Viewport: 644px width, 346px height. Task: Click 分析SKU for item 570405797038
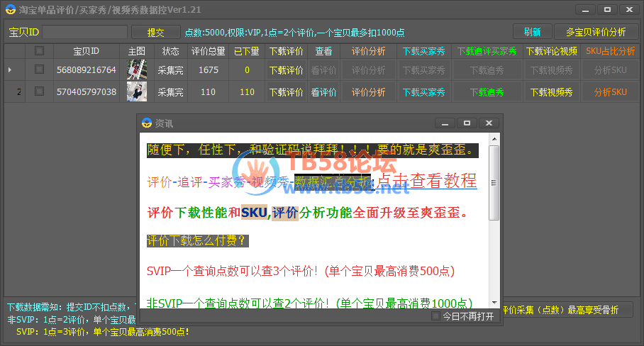[611, 92]
